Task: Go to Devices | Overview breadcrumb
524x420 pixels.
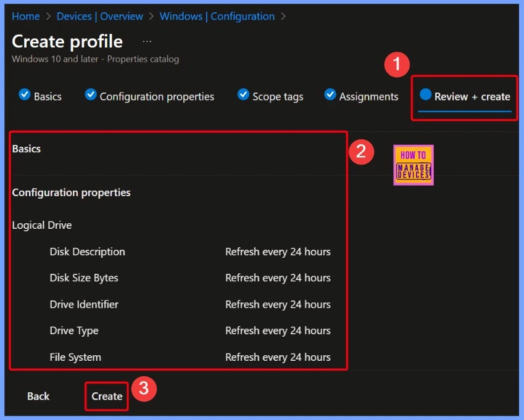Action: coord(99,16)
